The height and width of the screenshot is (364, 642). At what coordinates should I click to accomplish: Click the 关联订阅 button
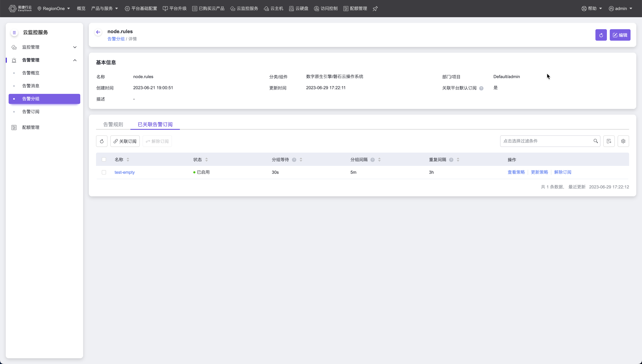pos(125,141)
